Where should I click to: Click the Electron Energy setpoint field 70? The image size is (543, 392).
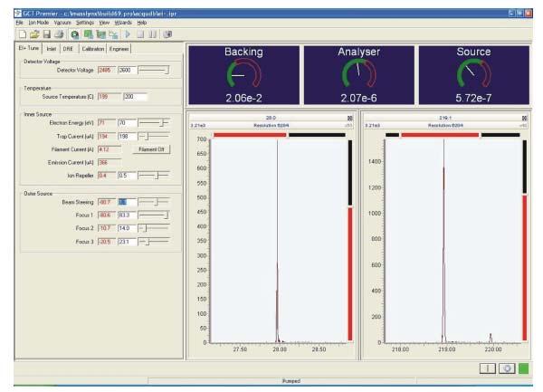click(127, 122)
